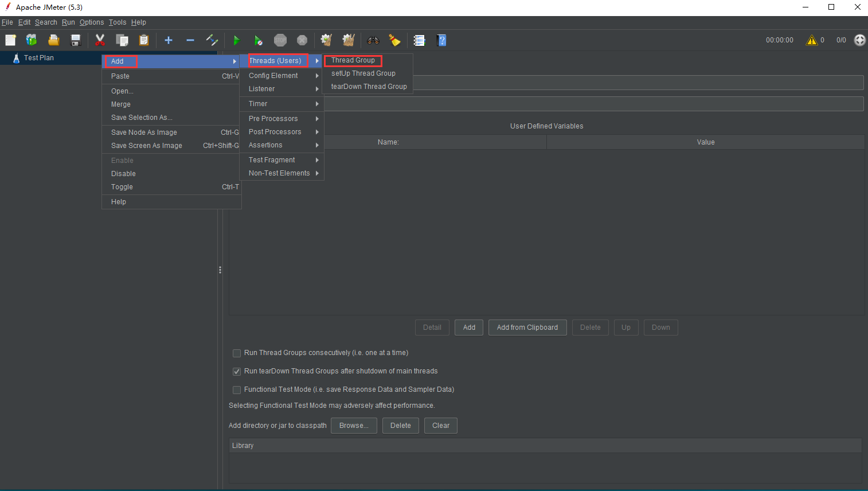
Task: Click the remote engines status icon
Action: click(x=860, y=40)
